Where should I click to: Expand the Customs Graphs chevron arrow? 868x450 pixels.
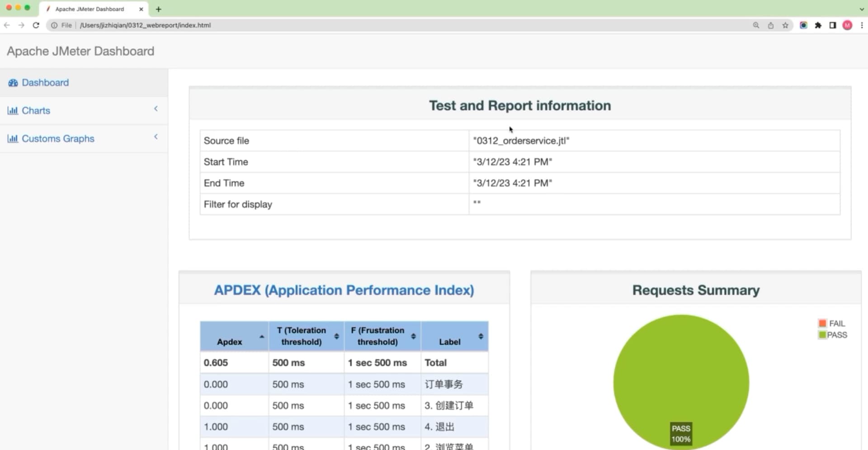(156, 137)
